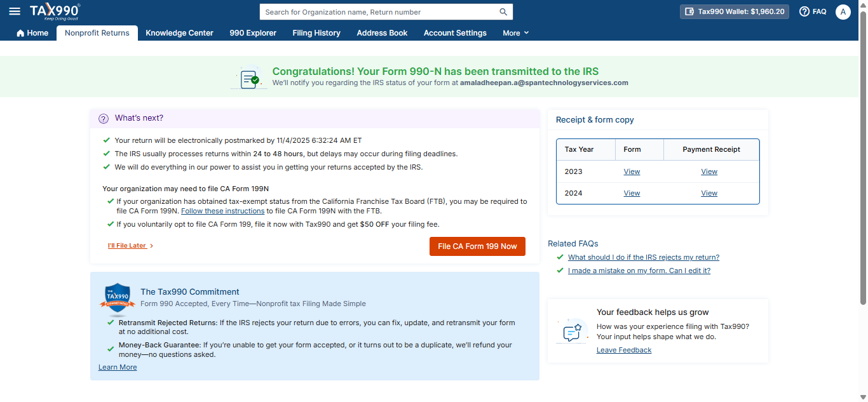This screenshot has width=868, height=402.
Task: Click the Congratulations transmitted heading
Action: pos(435,71)
